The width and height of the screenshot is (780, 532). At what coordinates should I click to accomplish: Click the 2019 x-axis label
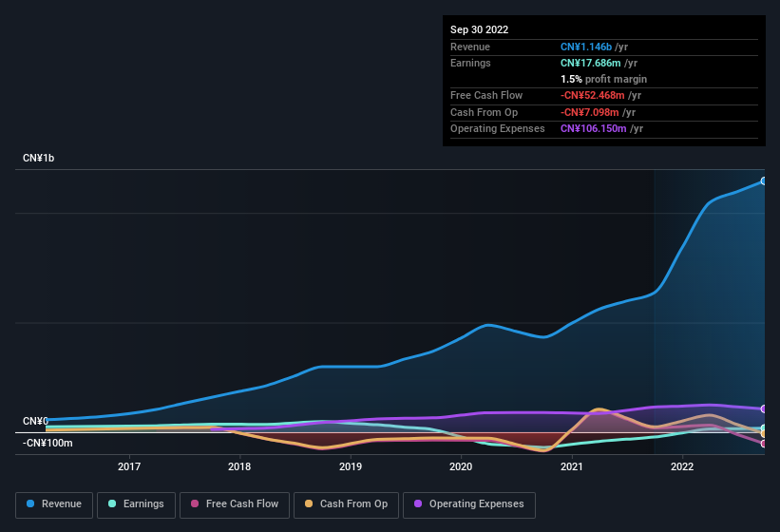(351, 466)
